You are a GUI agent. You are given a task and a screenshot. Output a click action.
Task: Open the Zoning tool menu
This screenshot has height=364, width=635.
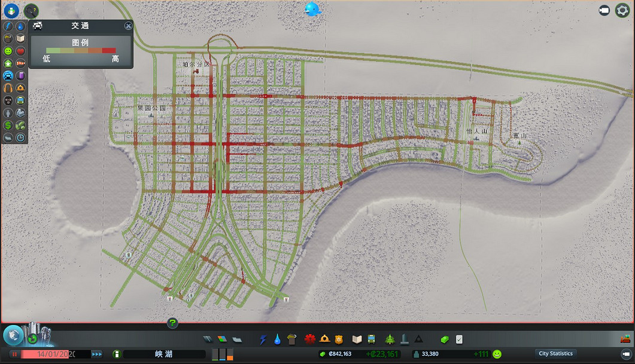[221, 339]
